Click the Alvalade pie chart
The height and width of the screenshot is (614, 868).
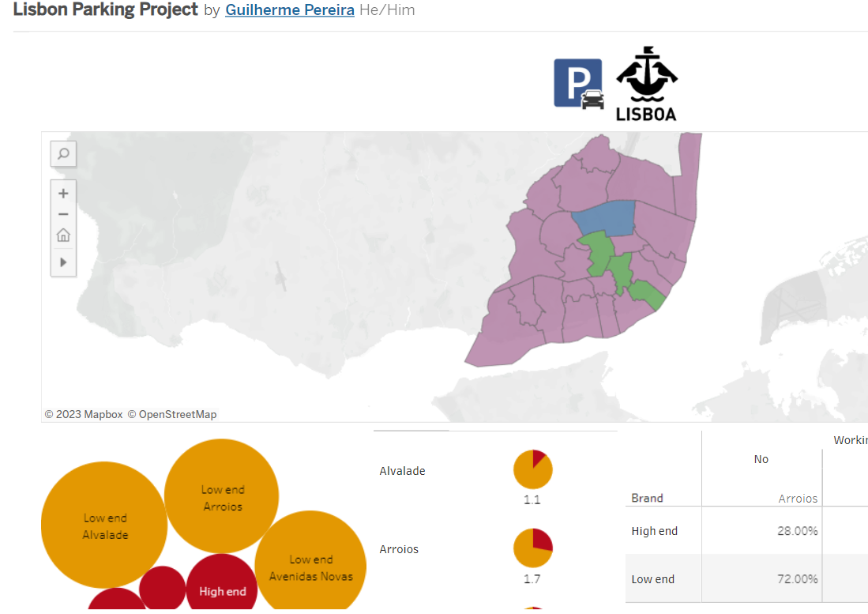pyautogui.click(x=532, y=469)
